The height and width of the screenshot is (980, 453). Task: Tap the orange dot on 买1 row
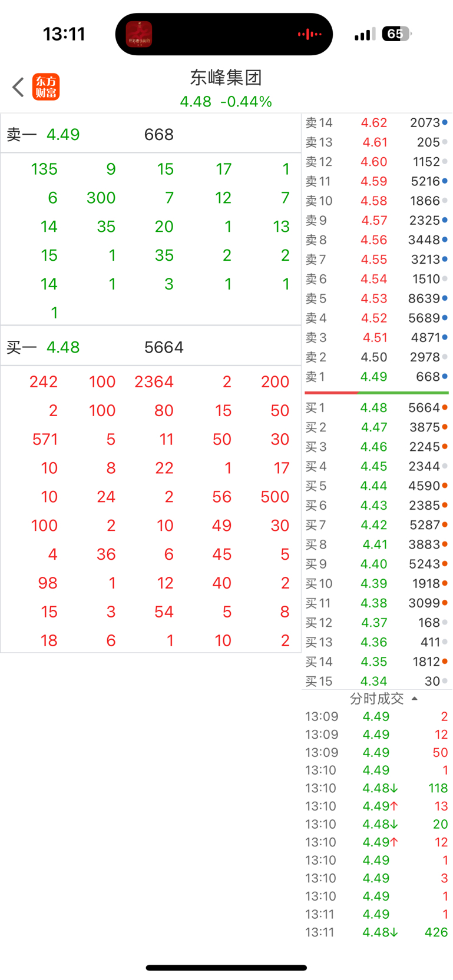[445, 407]
